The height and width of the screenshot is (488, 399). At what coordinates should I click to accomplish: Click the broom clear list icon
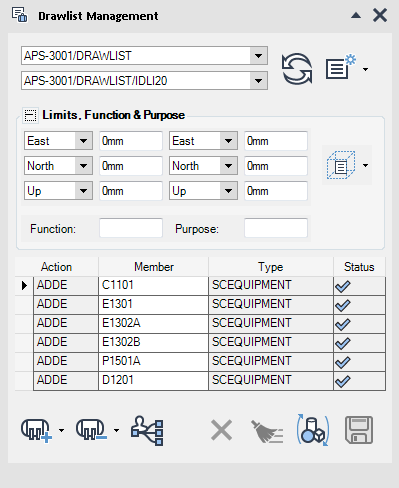click(267, 431)
